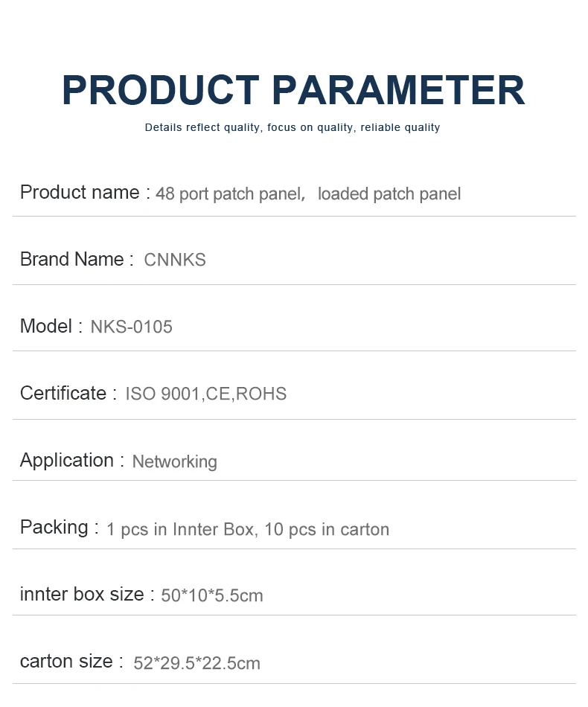Click the Certificate label

[63, 393]
